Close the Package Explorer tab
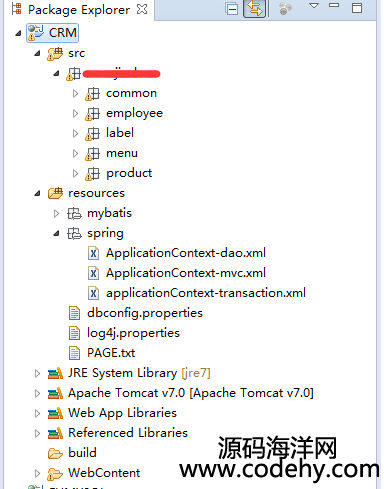Screen dimensions: 384x489 click(x=142, y=9)
